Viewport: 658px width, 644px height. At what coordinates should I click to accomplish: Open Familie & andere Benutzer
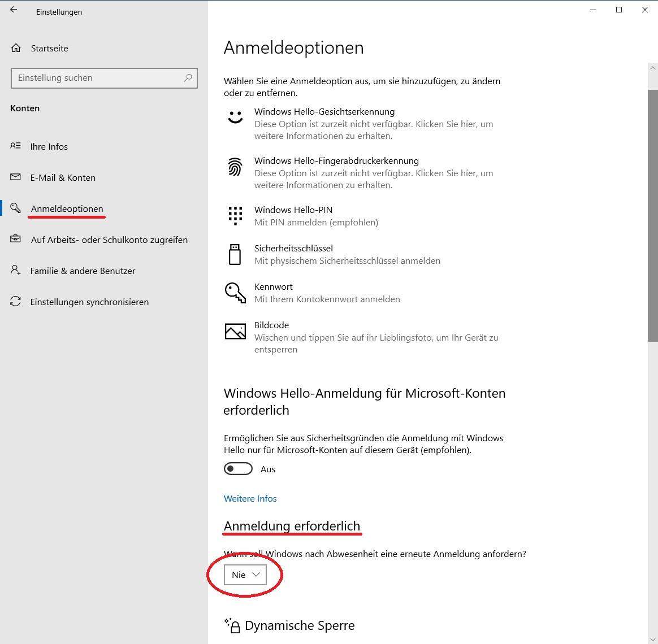83,271
